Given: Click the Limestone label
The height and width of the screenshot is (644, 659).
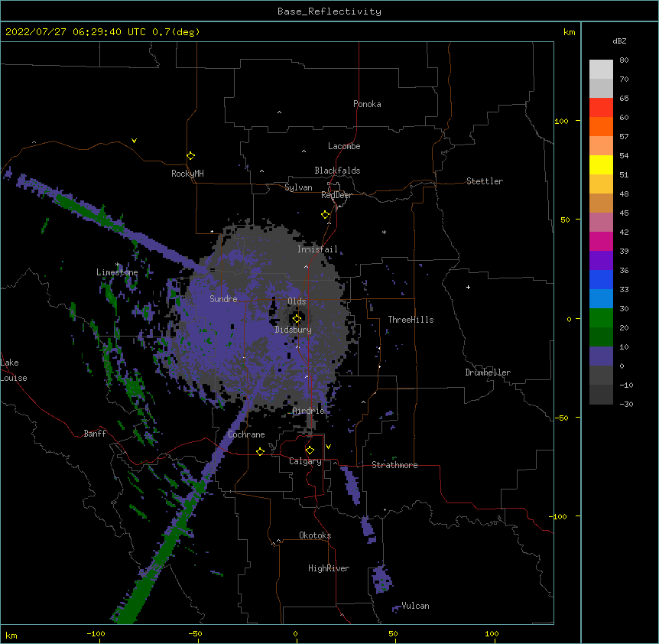Looking at the screenshot, I should (x=117, y=272).
